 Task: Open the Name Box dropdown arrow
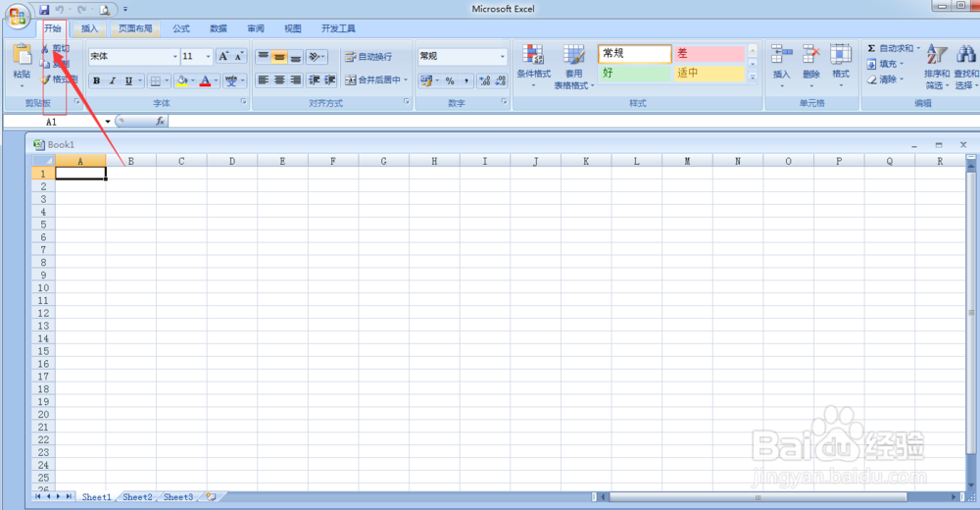pyautogui.click(x=108, y=122)
